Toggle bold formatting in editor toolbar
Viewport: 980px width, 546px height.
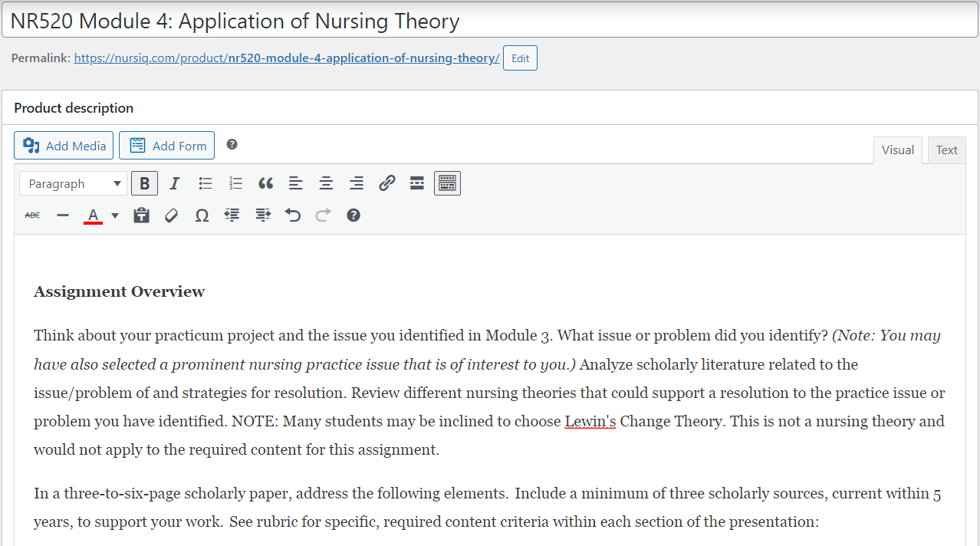[144, 184]
